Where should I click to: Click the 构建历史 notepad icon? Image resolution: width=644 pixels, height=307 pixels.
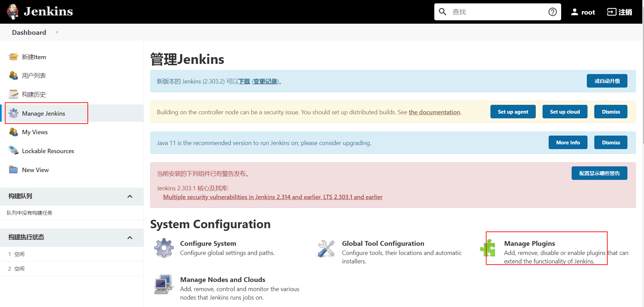coord(14,94)
